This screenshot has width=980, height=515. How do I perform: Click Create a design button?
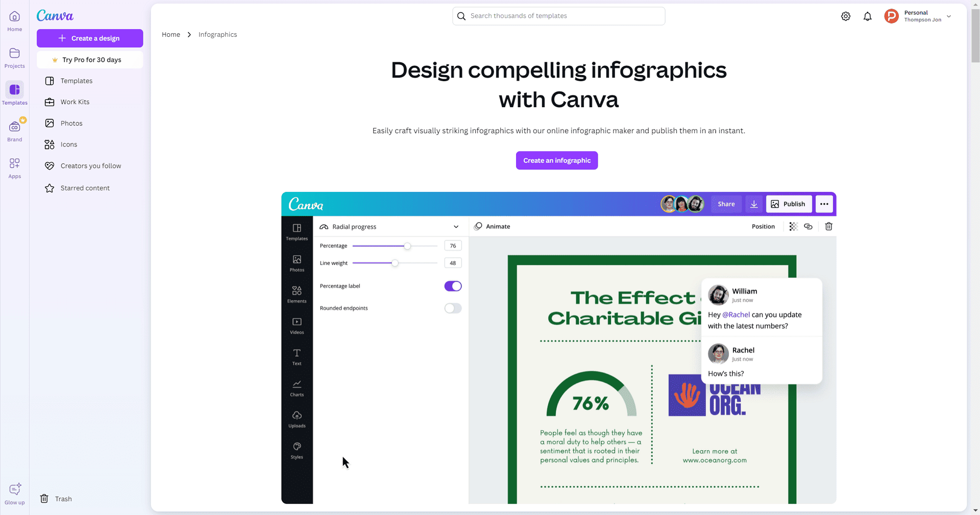click(90, 38)
